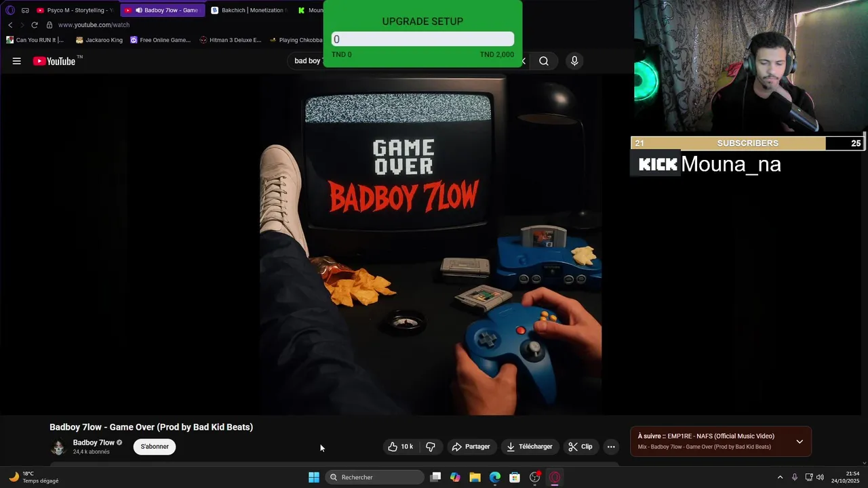Click the video title 'Badboy 7low - Game Over'
Image resolution: width=868 pixels, height=488 pixels.
click(151, 427)
